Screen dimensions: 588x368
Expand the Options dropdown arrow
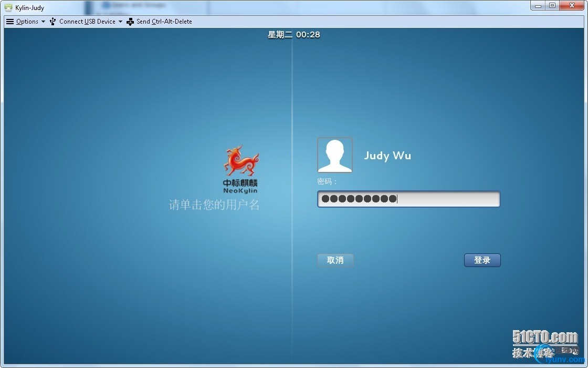(43, 22)
